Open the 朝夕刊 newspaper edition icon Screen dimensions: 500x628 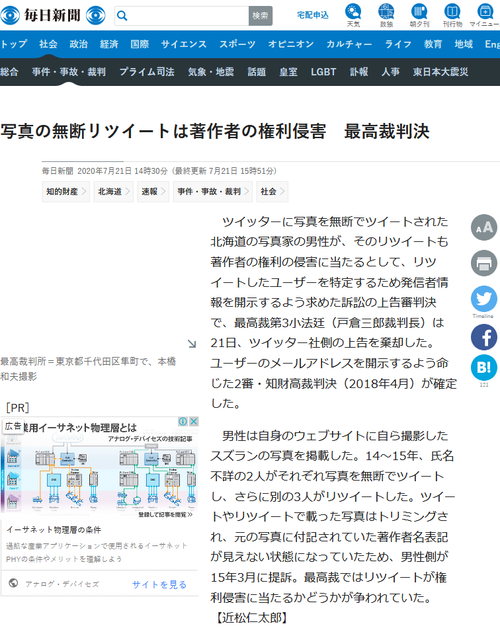click(x=419, y=15)
